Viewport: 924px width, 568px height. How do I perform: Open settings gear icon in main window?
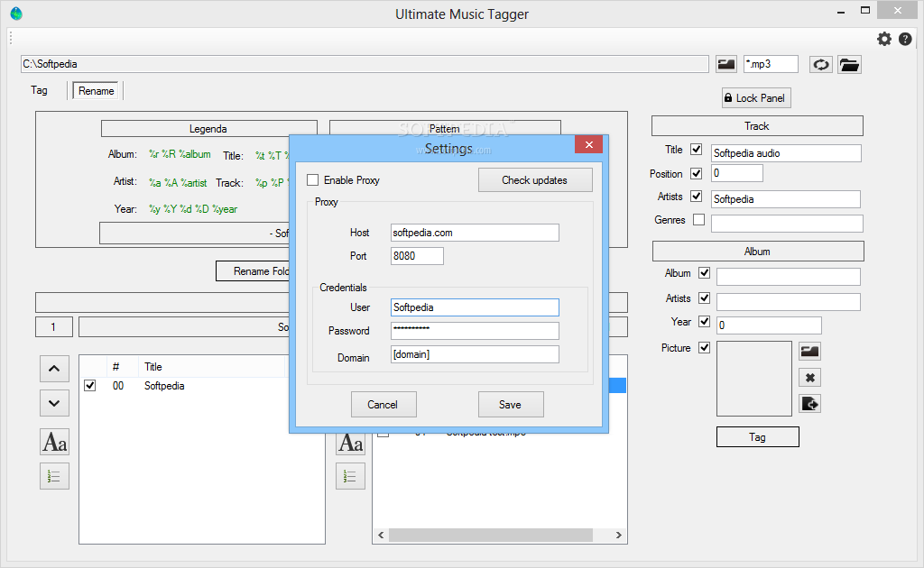click(x=884, y=39)
